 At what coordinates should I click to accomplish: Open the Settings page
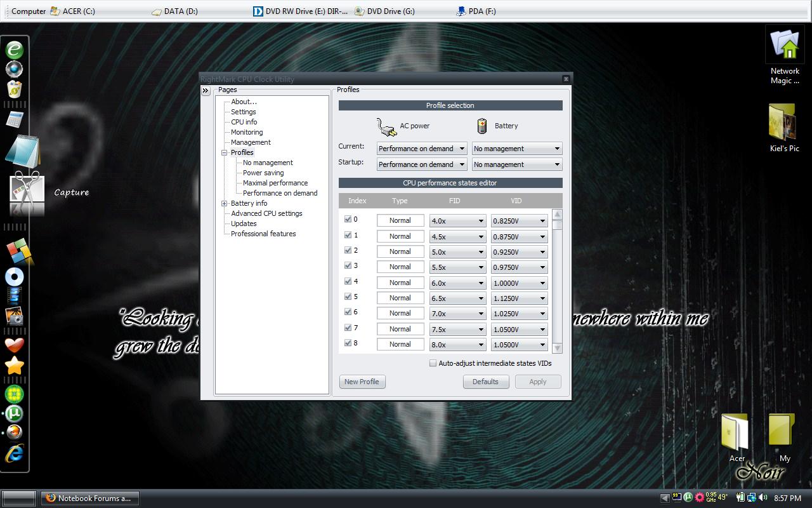(x=244, y=112)
